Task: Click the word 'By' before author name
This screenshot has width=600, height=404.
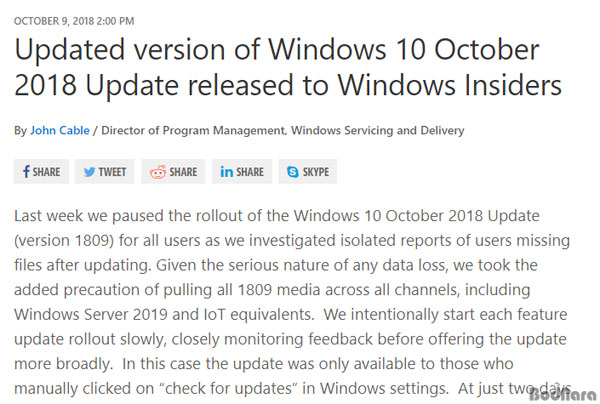Action: [20, 131]
